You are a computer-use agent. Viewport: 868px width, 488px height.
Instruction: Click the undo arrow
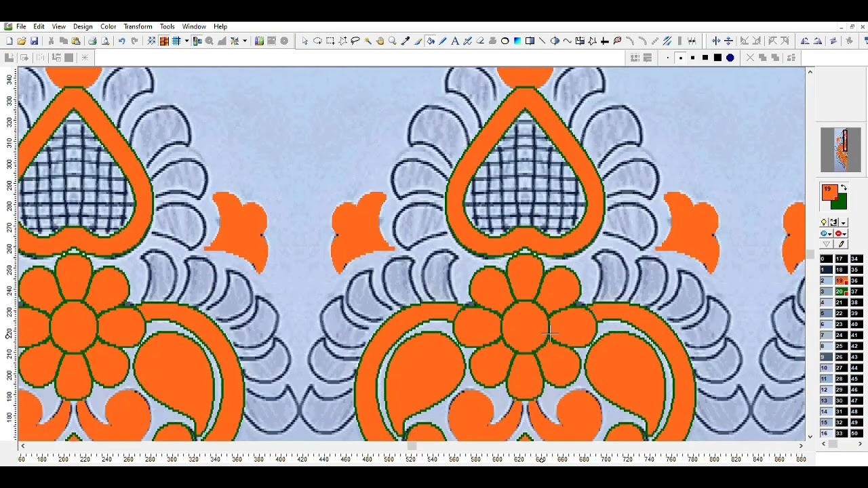click(x=121, y=41)
